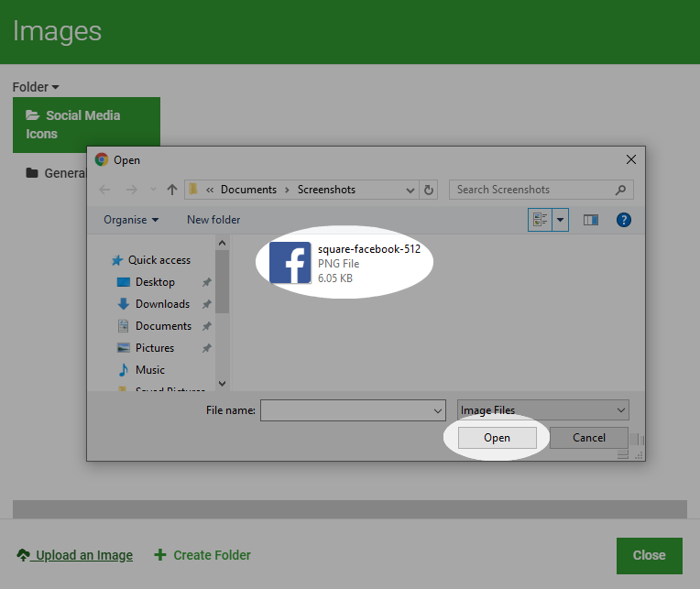This screenshot has height=589, width=700.
Task: Select square-facebook-512 file name
Action: coord(368,249)
